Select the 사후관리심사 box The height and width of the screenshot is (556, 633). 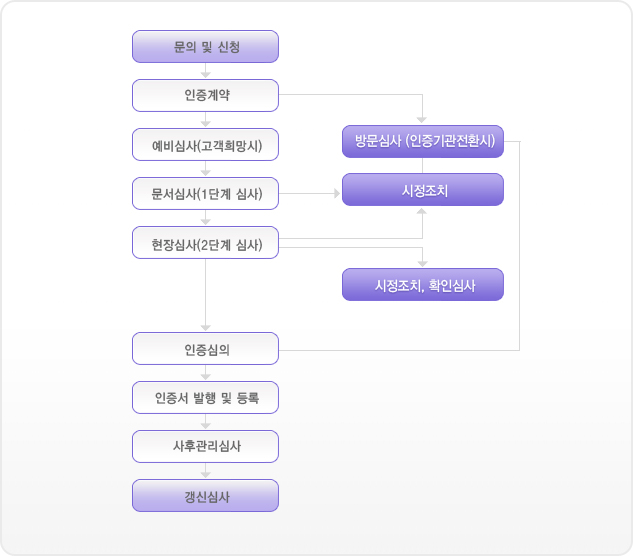click(x=205, y=447)
